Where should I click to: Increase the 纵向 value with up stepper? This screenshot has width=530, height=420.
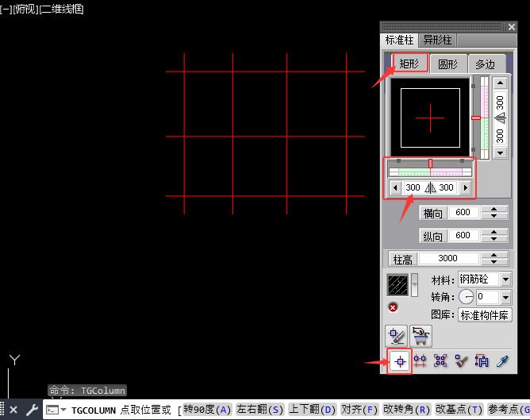pyautogui.click(x=494, y=233)
